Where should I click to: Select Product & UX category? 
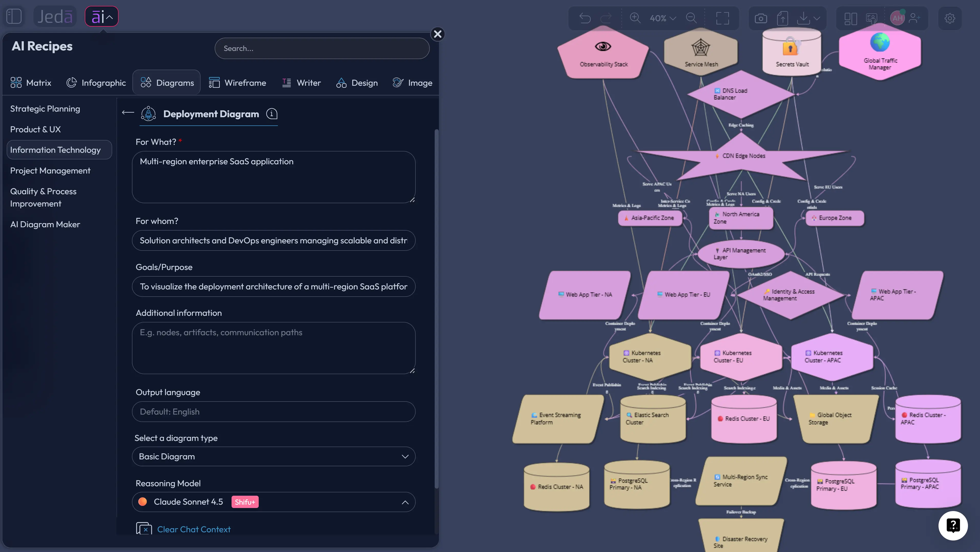coord(35,129)
